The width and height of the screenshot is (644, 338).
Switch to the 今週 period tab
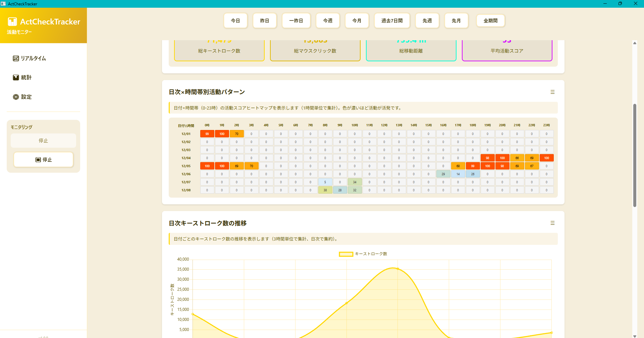pyautogui.click(x=328, y=20)
